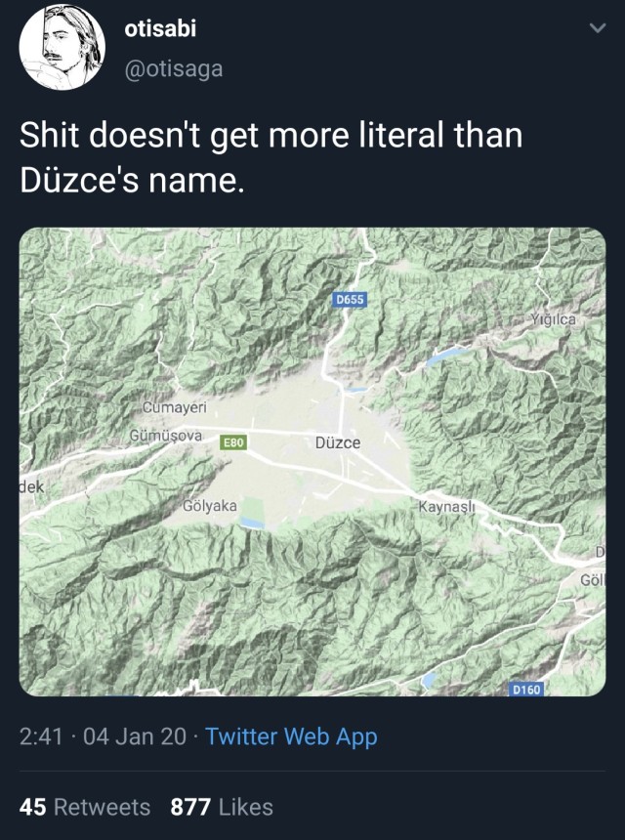View the 45 Retweets list
Viewport: 625px width, 840px height.
pos(85,807)
